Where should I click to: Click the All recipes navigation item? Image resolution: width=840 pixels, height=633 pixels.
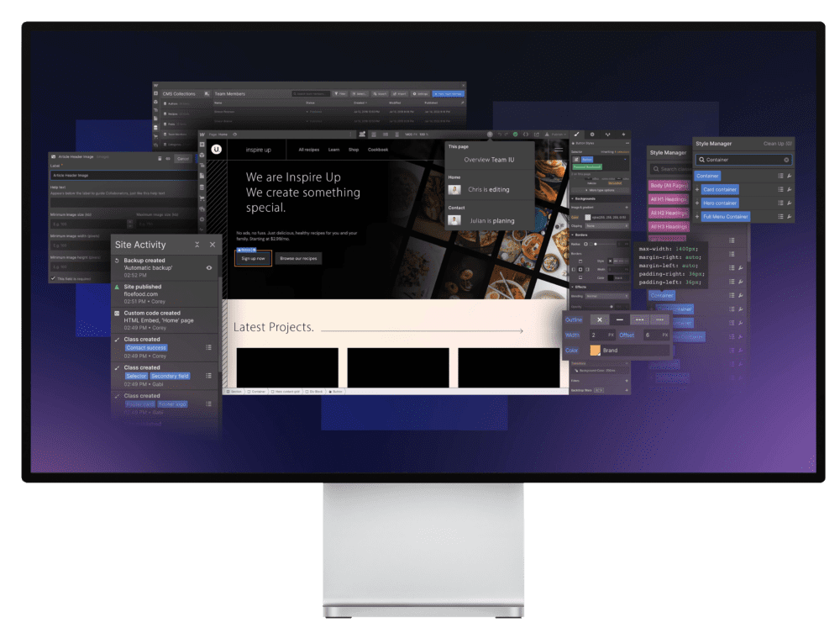(309, 150)
